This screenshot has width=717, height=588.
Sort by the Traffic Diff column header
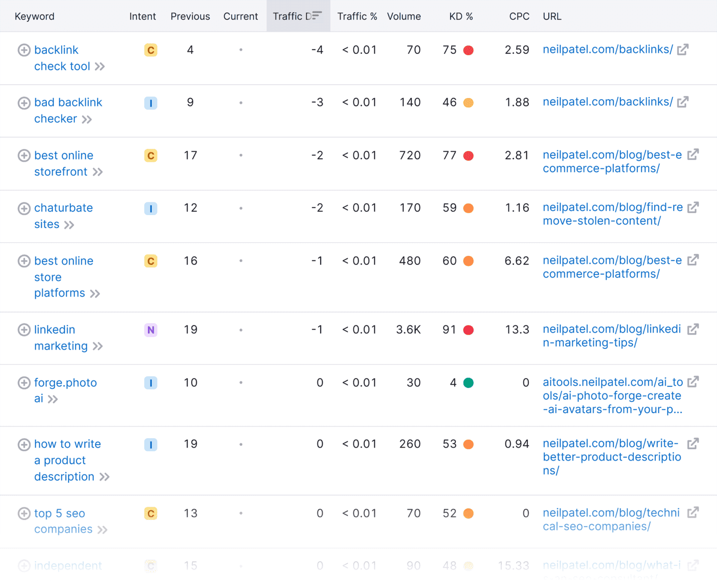[298, 16]
